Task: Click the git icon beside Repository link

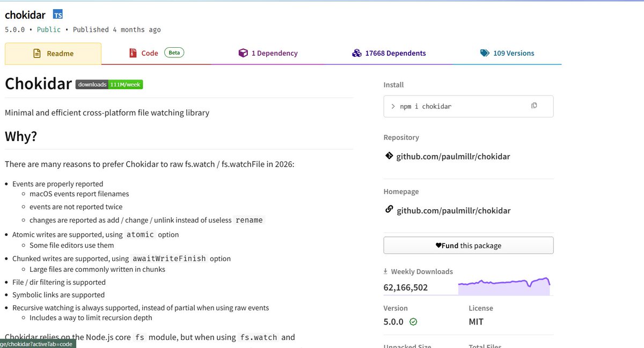Action: tap(389, 156)
